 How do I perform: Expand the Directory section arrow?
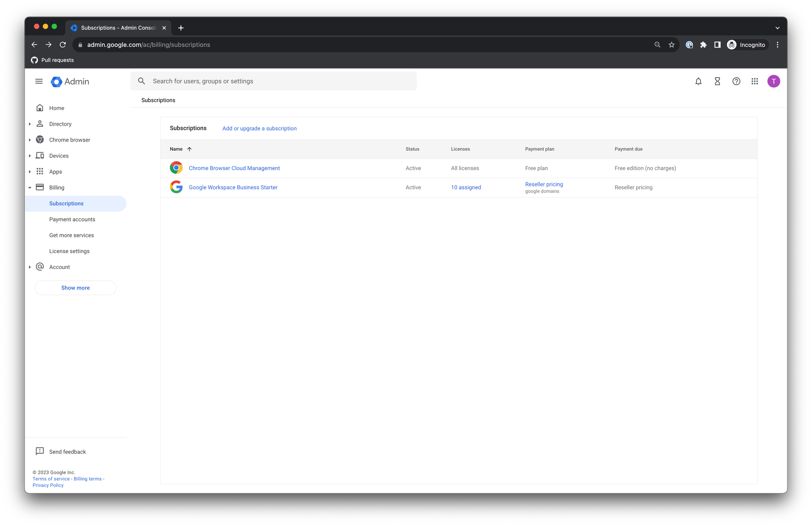tap(30, 124)
